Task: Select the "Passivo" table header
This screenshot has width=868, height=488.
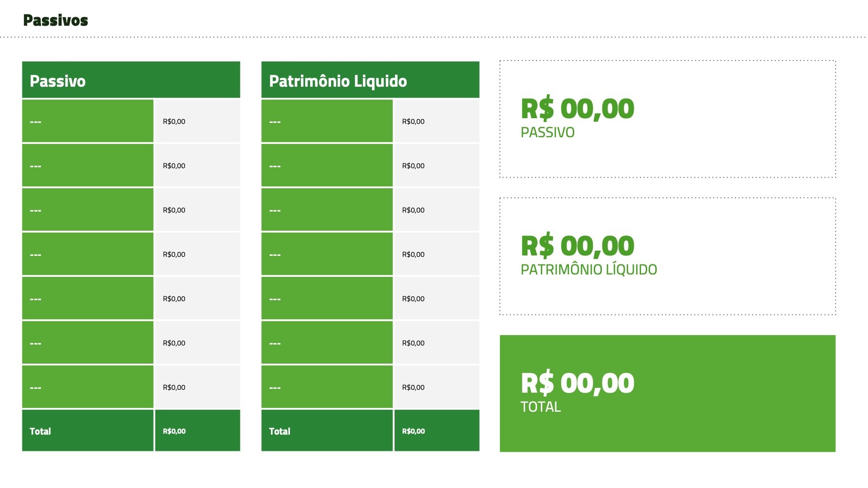Action: pyautogui.click(x=58, y=81)
